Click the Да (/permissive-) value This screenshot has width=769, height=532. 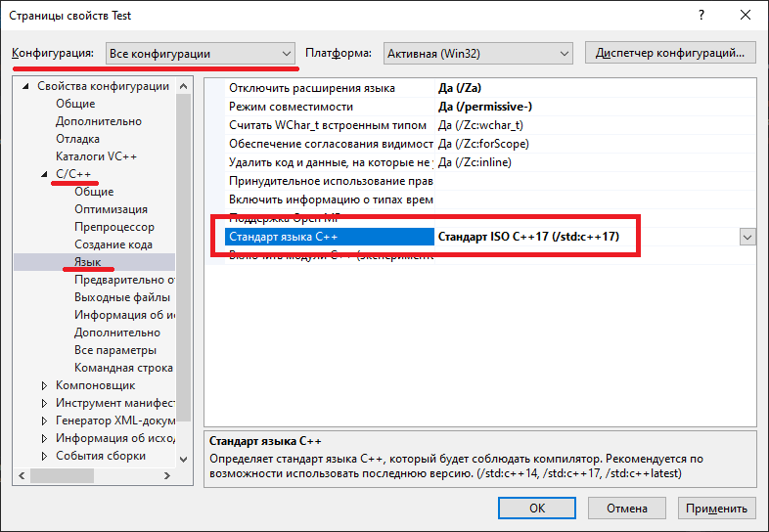(484, 107)
